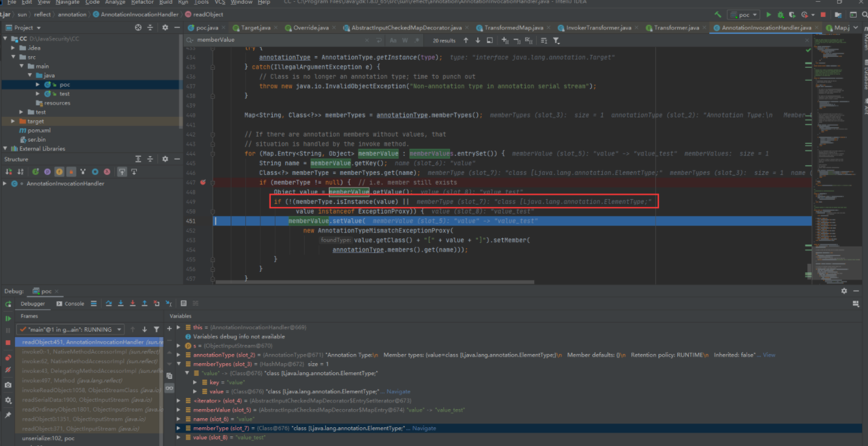Open the View Breakpoints icon

click(x=8, y=357)
